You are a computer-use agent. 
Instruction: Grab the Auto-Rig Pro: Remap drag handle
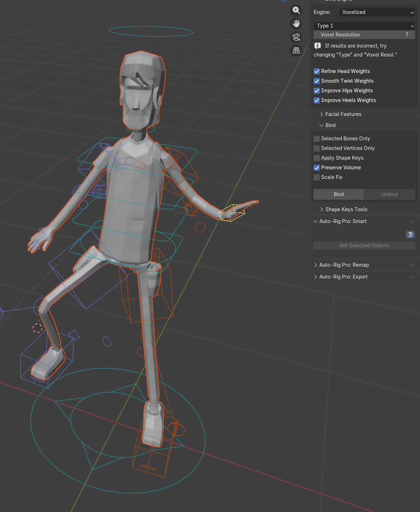click(412, 265)
